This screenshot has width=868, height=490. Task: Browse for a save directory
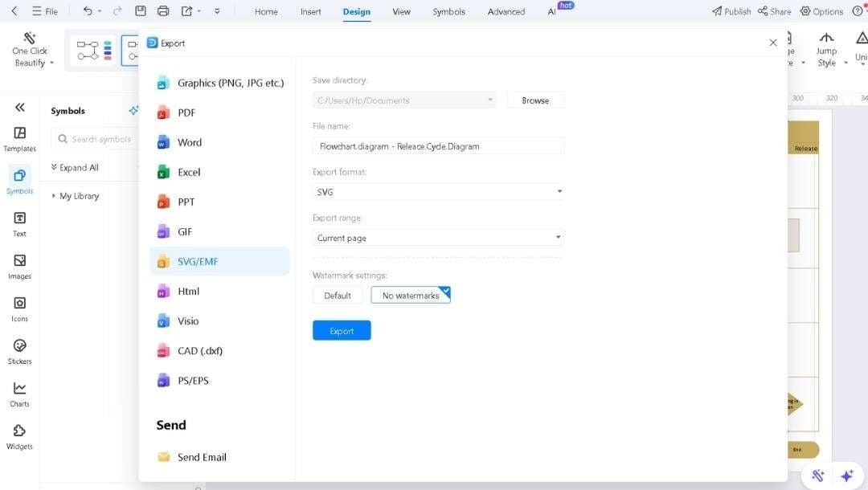point(534,100)
